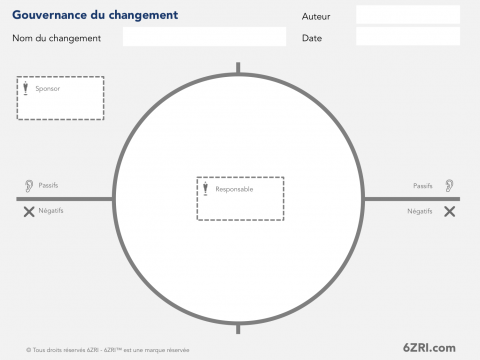Select the Date input field
Image resolution: width=480 pixels, height=360 pixels.
tap(408, 36)
